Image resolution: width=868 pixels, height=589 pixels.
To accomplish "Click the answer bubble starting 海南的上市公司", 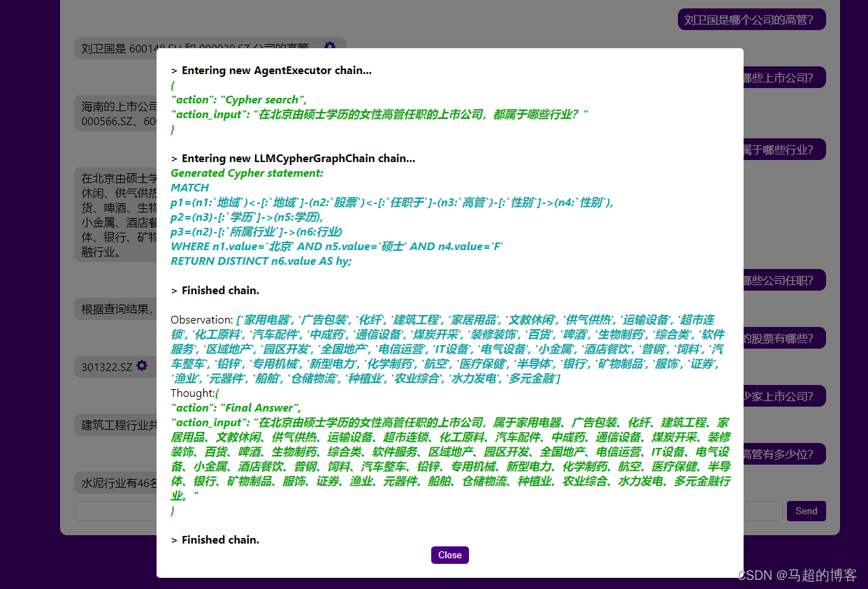I will click(x=115, y=114).
